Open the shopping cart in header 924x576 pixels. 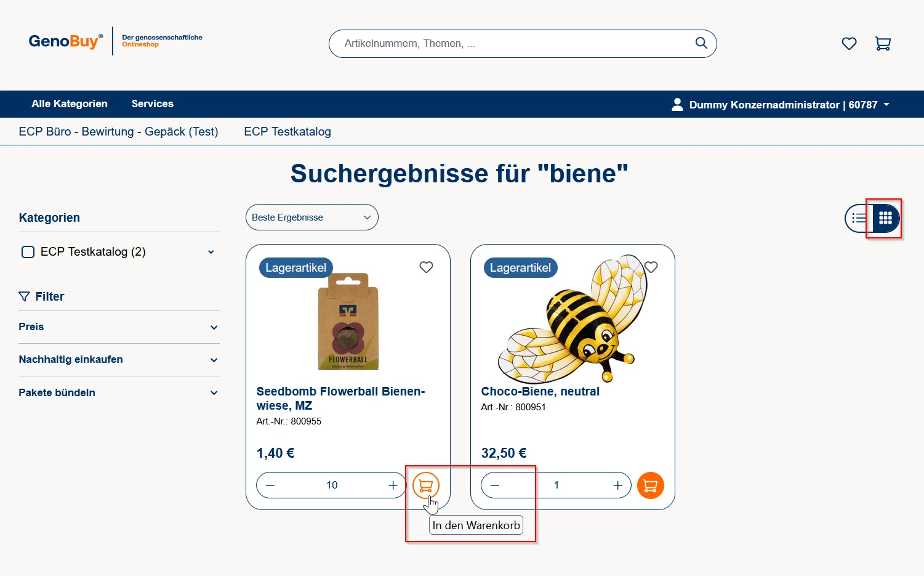click(883, 44)
